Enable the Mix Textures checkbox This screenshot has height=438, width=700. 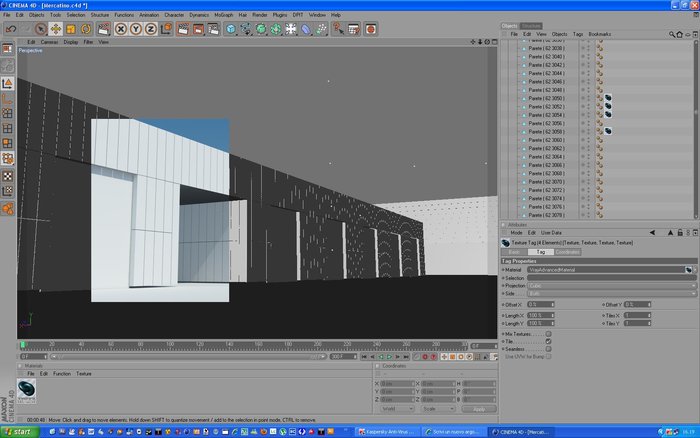tap(548, 334)
